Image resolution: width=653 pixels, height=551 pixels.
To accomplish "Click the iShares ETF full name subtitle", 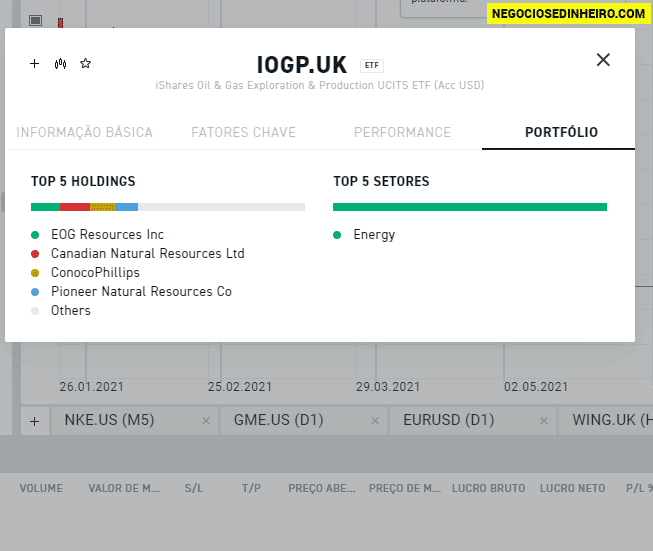I will [x=320, y=85].
